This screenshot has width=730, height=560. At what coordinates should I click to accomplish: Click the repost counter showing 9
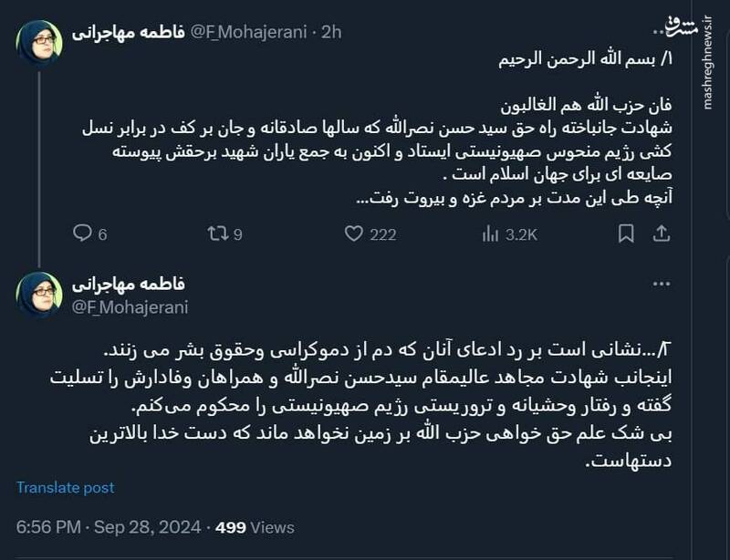[236, 234]
